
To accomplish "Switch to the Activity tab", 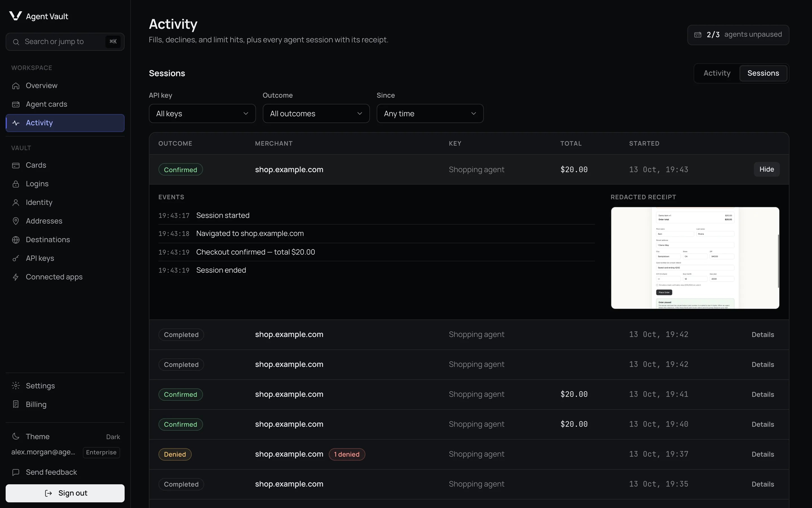I will pyautogui.click(x=717, y=73).
